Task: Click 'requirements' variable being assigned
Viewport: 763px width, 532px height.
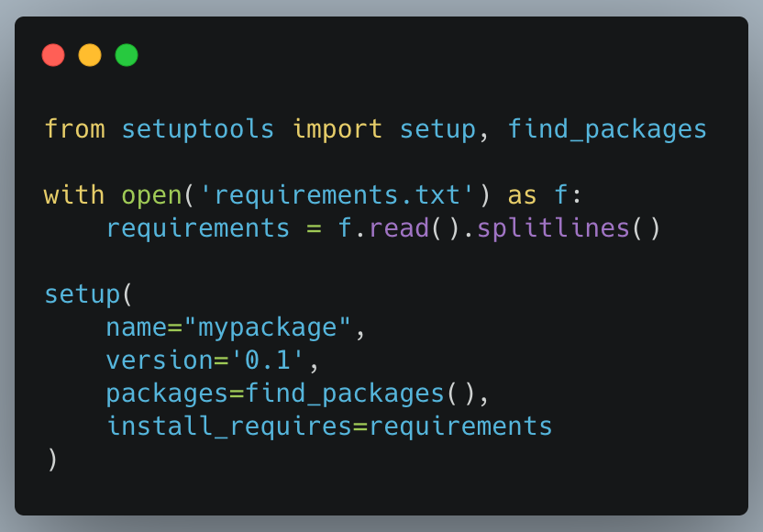Action: pyautogui.click(x=197, y=228)
